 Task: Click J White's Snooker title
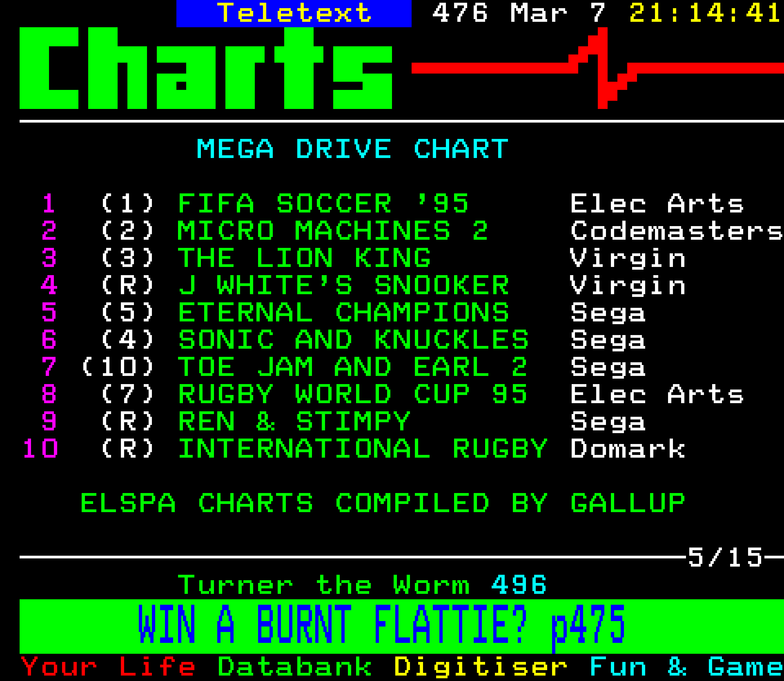(x=343, y=285)
